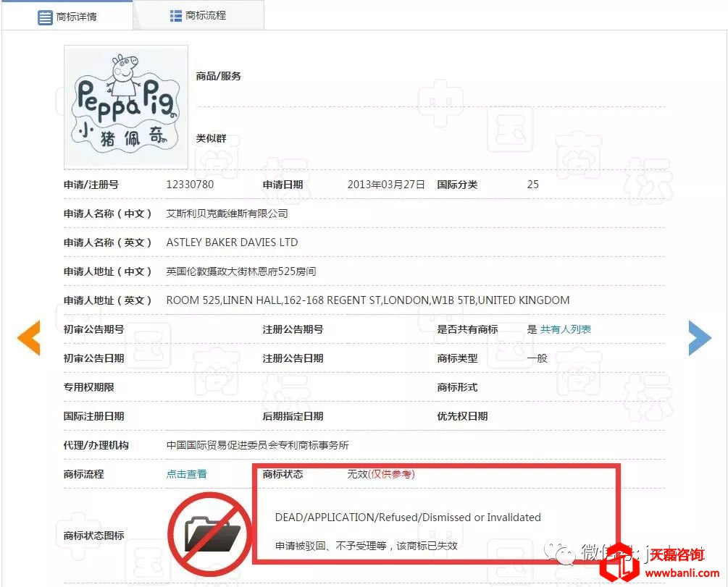Click the ROOM 525 LINEN HALL address
Viewport: 728px width, 587px height.
point(367,300)
